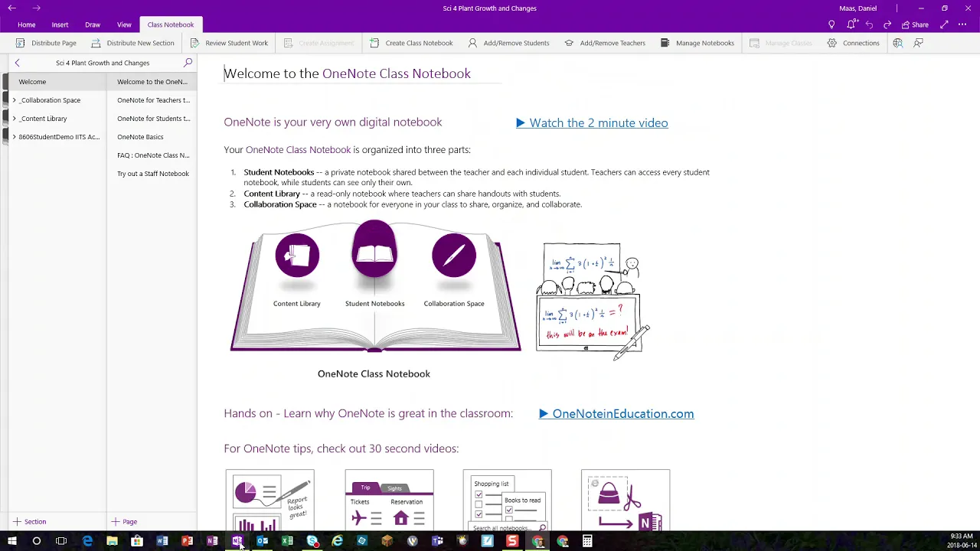Open Microsoft Teams from the taskbar
Image resolution: width=980 pixels, height=551 pixels.
pyautogui.click(x=437, y=541)
